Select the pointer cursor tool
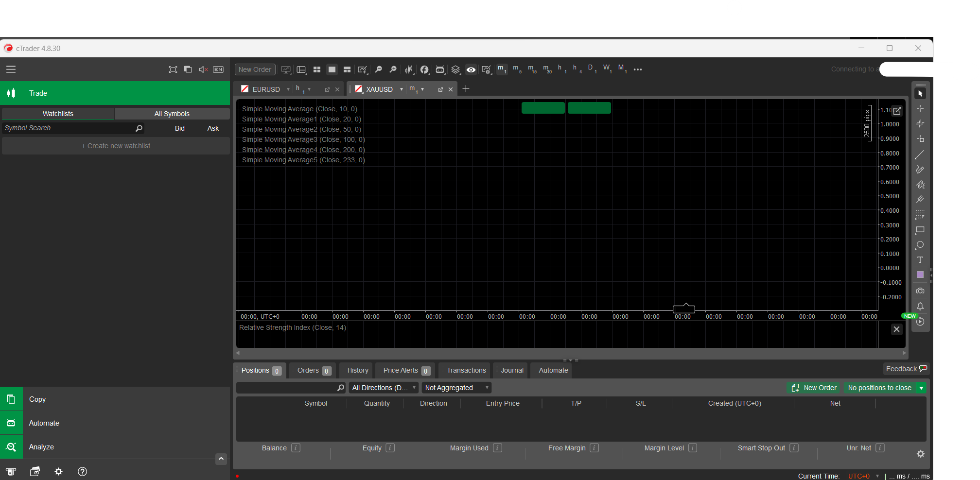 [920, 93]
